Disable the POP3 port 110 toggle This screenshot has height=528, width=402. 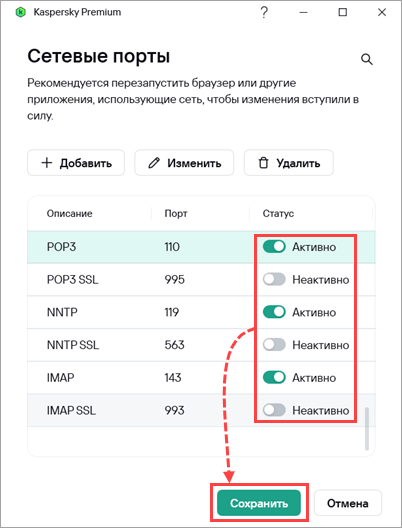pyautogui.click(x=274, y=246)
